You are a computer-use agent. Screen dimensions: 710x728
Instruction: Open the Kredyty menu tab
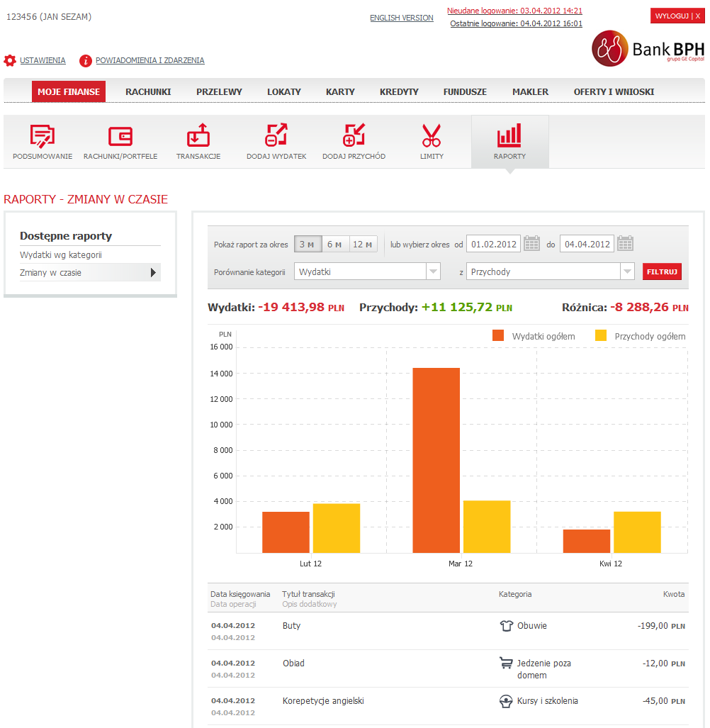click(399, 92)
